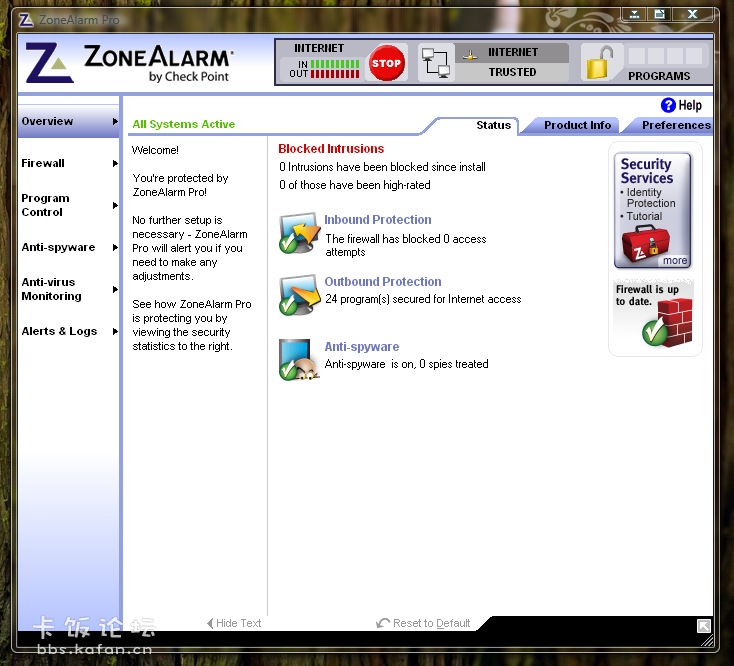Click the Help text link

coord(690,105)
